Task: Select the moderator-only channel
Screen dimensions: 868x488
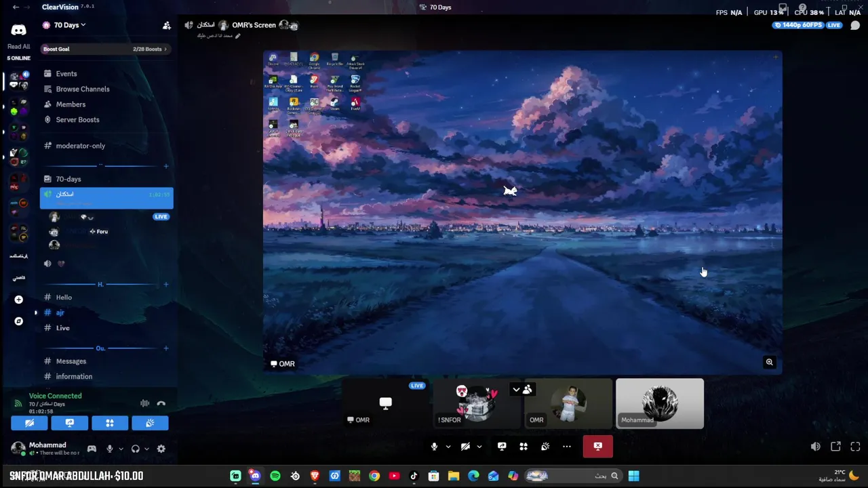Action: (x=80, y=146)
